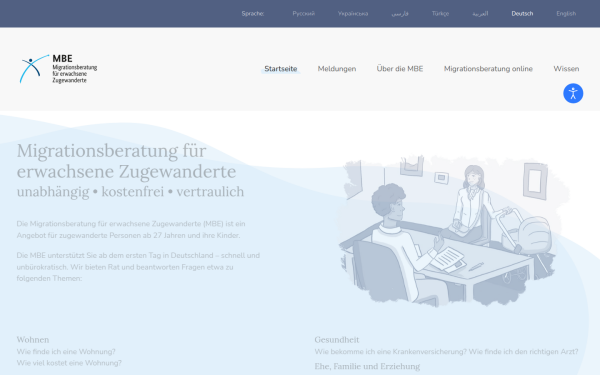
Task: Click text 'Wie viel kostet eine Wohnung?'
Action: [69, 363]
